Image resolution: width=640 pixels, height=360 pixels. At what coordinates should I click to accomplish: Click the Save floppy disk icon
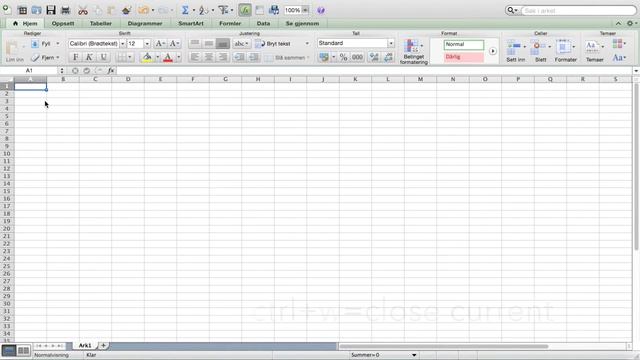[51, 10]
